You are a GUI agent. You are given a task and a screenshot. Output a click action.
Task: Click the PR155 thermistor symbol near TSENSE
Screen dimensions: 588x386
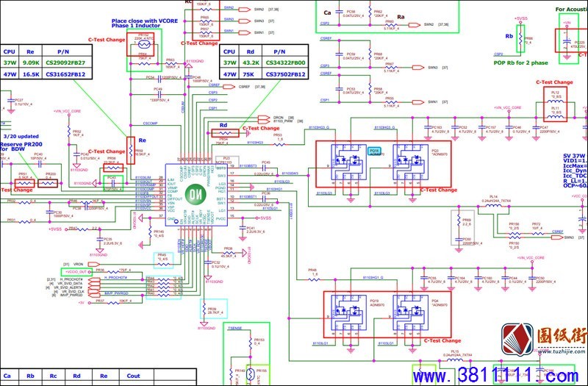pyautogui.click(x=251, y=376)
